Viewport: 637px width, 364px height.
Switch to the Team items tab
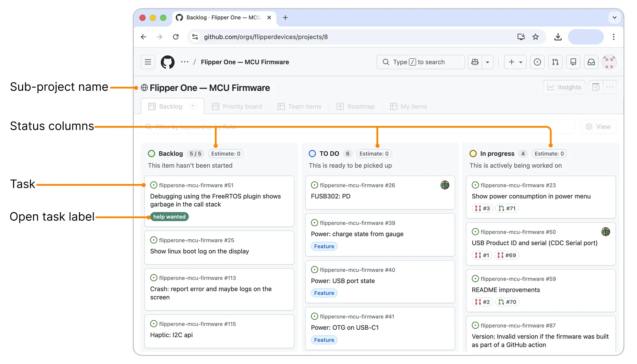(299, 106)
